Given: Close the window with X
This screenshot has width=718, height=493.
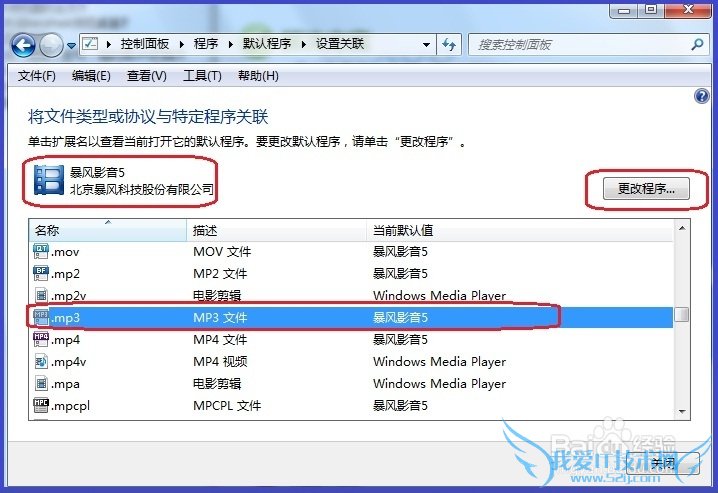Looking at the screenshot, I should coord(688,10).
